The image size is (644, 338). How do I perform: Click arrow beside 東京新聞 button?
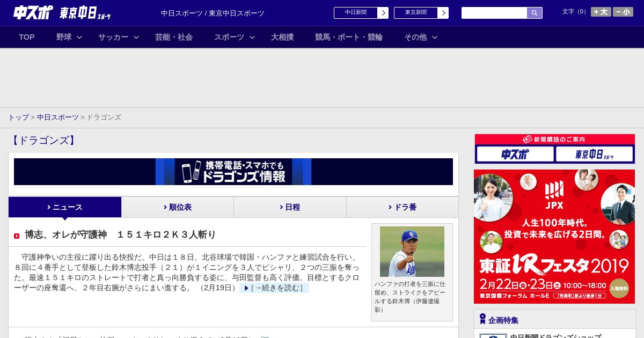point(443,13)
